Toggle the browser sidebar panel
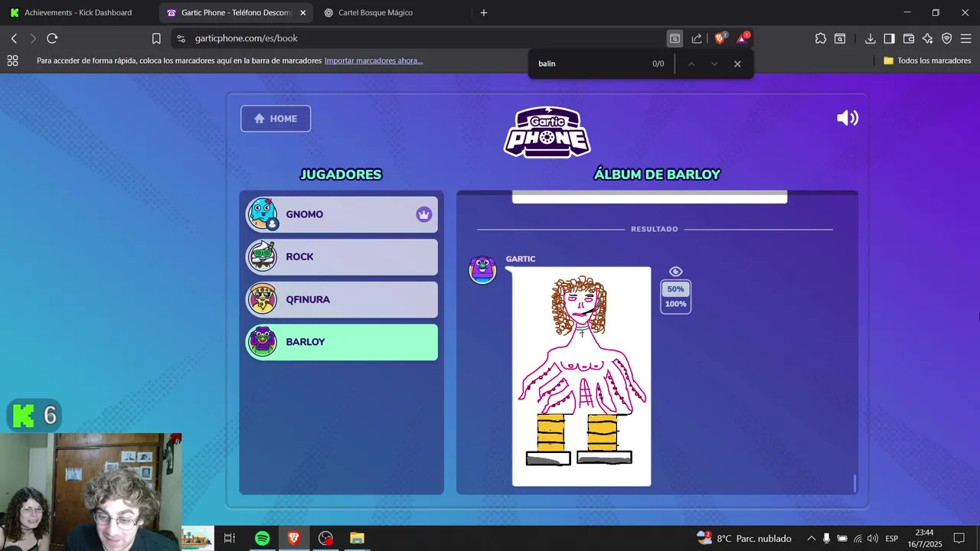The height and width of the screenshot is (551, 980). pyautogui.click(x=889, y=38)
